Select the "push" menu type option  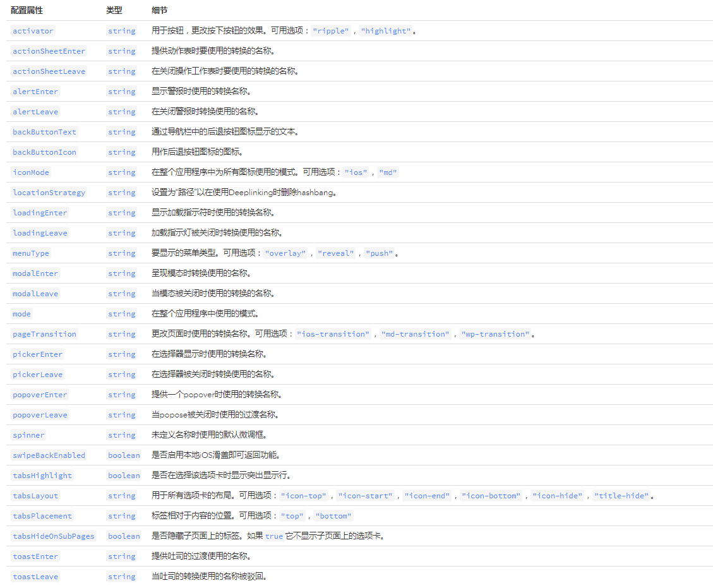coord(380,253)
